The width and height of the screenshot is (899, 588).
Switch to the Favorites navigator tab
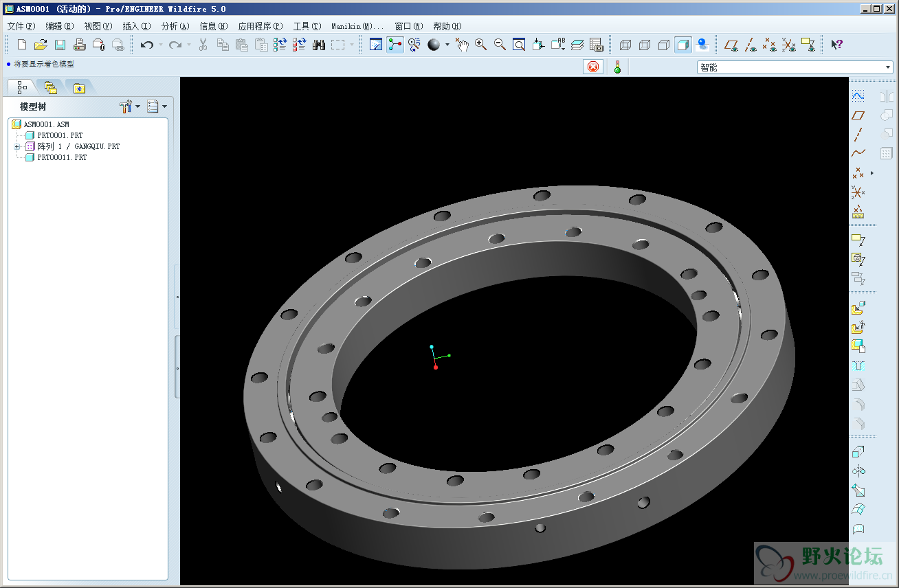(x=79, y=87)
